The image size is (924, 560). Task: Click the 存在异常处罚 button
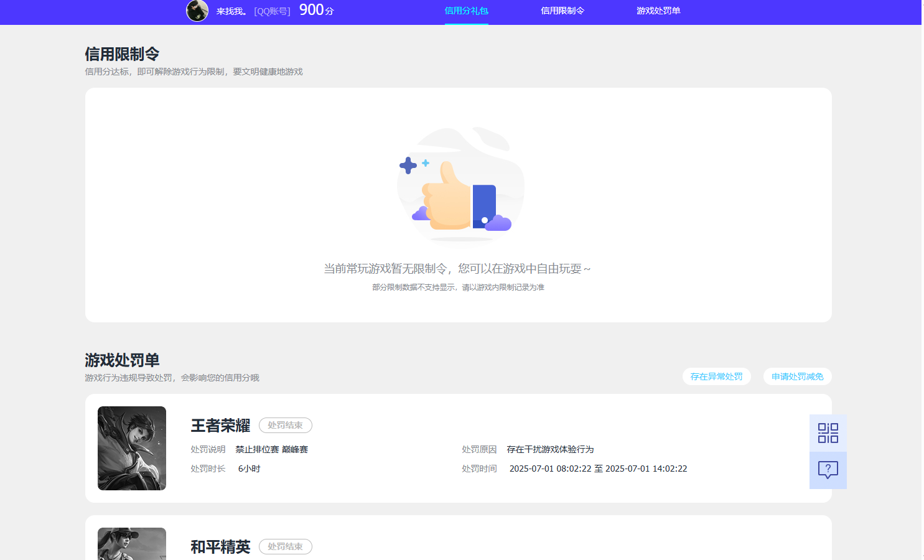tap(716, 376)
